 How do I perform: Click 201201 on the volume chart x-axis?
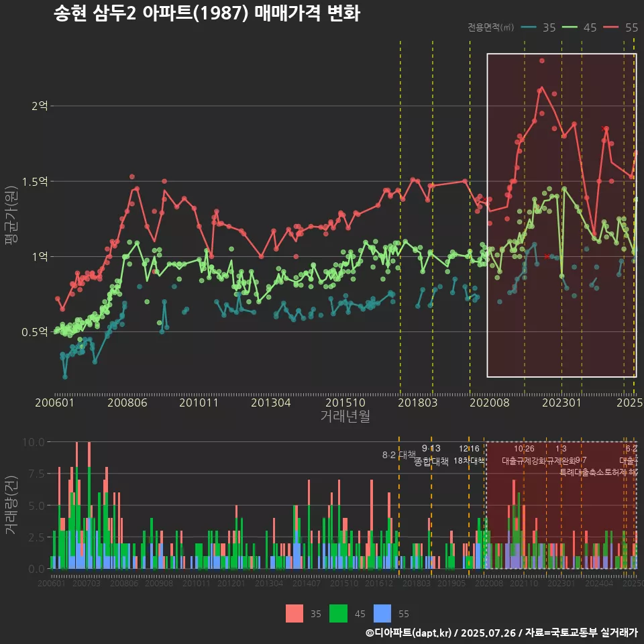coord(231,583)
